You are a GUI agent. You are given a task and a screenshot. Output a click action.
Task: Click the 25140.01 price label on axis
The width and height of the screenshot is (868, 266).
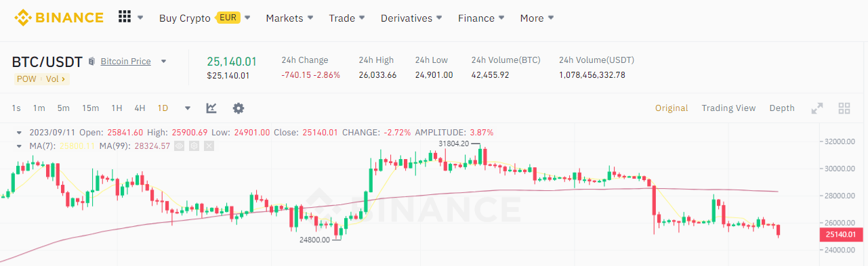(842, 235)
